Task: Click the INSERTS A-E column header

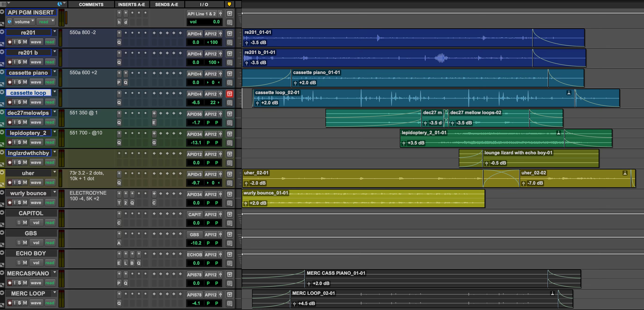Action: tap(131, 4)
